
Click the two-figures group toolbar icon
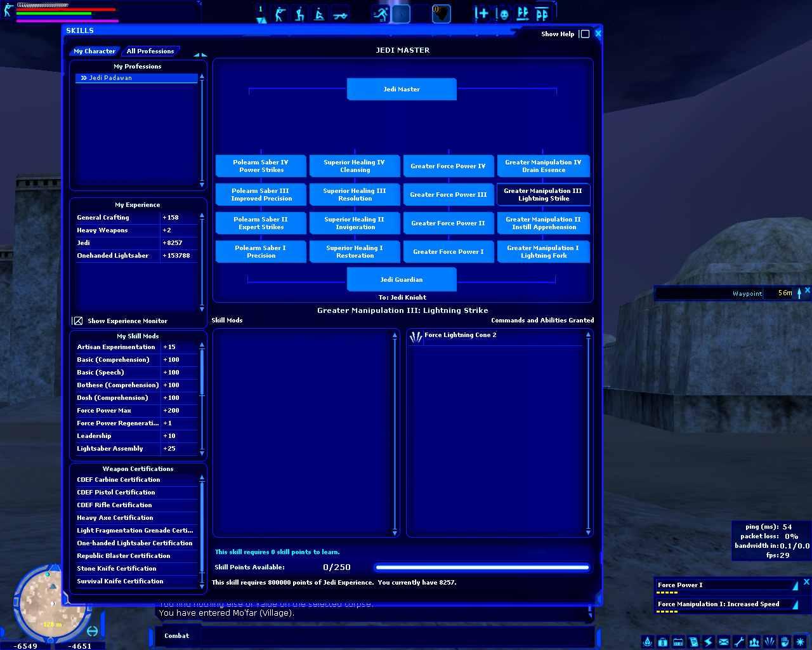[523, 13]
